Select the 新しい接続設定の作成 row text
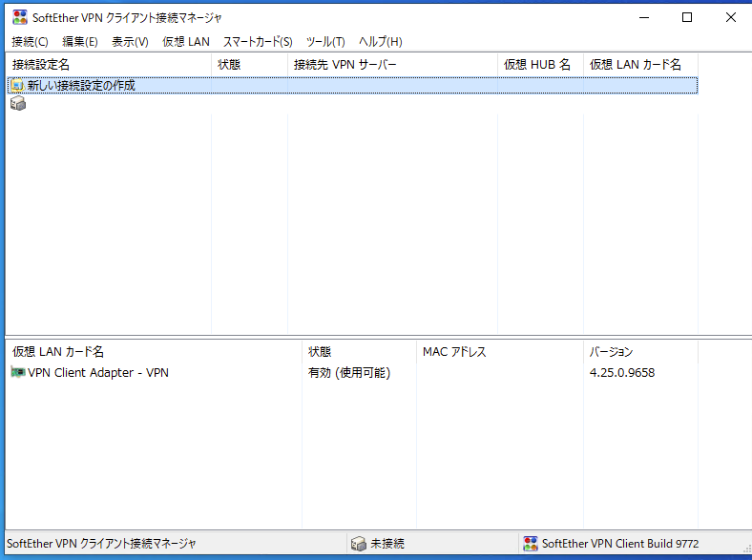The height and width of the screenshot is (560, 752). [81, 86]
